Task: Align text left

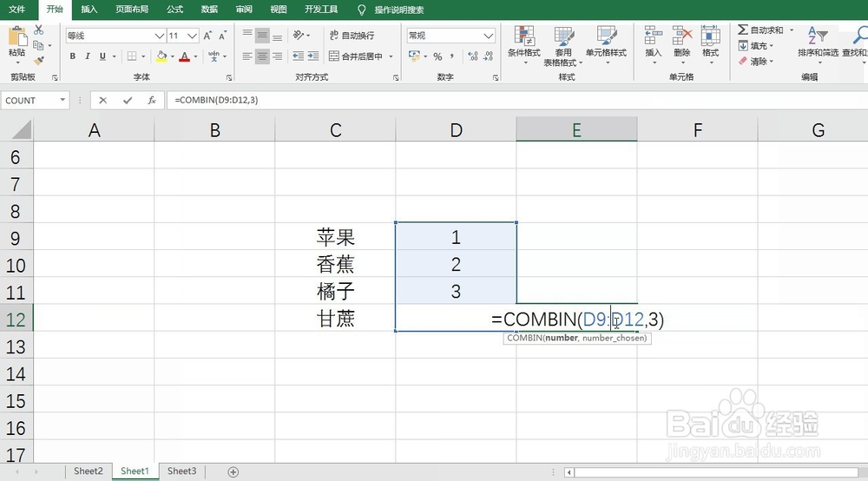Action: point(247,56)
